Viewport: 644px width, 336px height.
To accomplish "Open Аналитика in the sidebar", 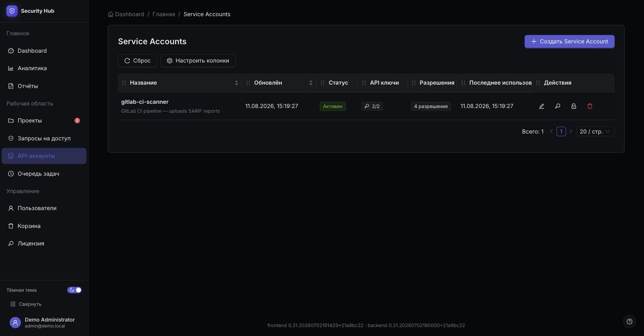I will point(44,68).
